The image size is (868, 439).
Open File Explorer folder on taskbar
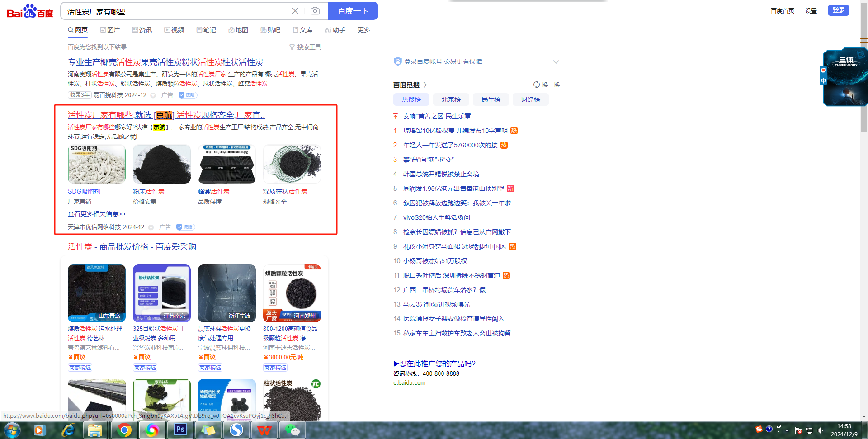click(95, 430)
